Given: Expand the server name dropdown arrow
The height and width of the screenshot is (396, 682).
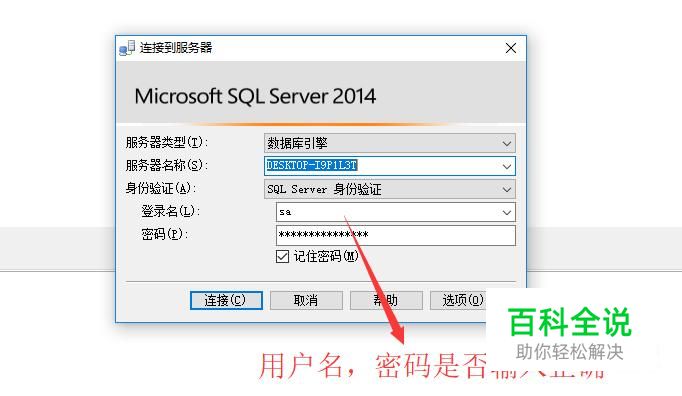Looking at the screenshot, I should coord(507,166).
